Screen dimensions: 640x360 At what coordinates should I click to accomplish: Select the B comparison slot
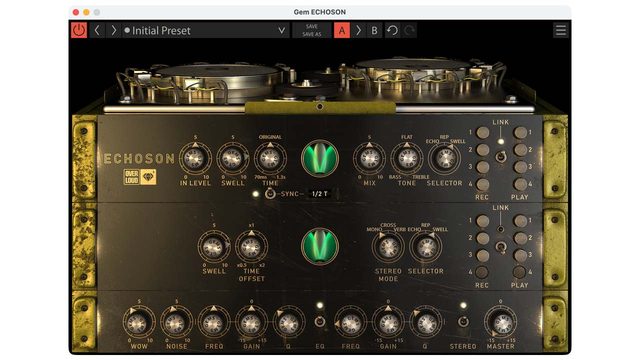(374, 30)
